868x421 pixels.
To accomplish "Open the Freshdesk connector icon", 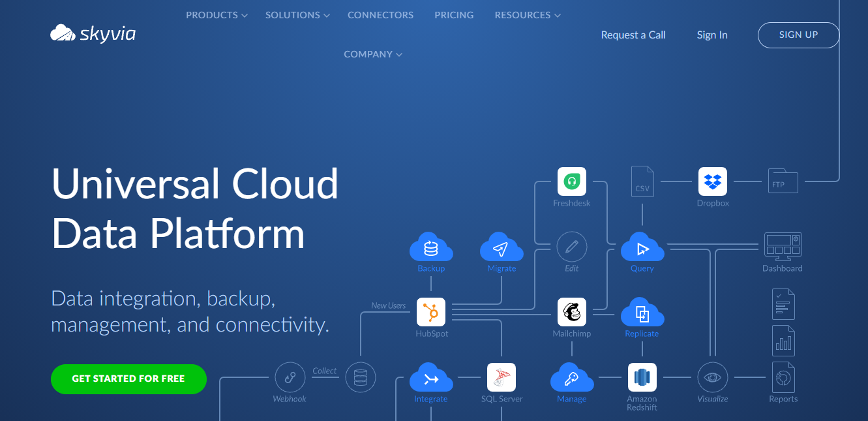I will coord(572,181).
